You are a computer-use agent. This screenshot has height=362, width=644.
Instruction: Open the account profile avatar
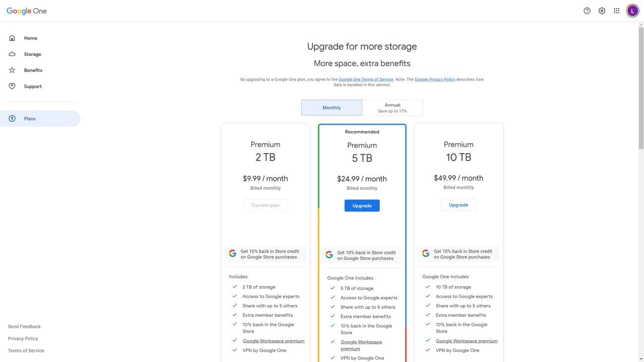(633, 11)
